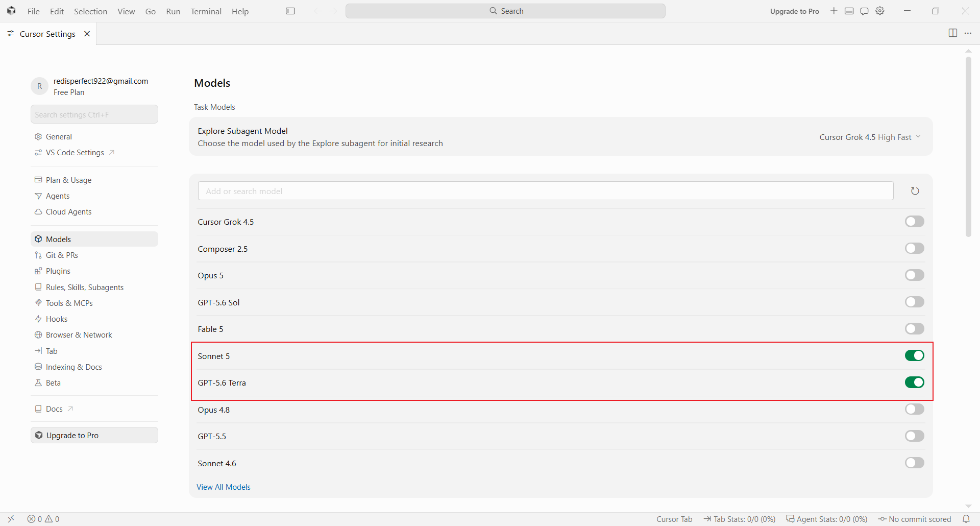Open the Terminal menu
980x526 pixels.
tap(206, 11)
